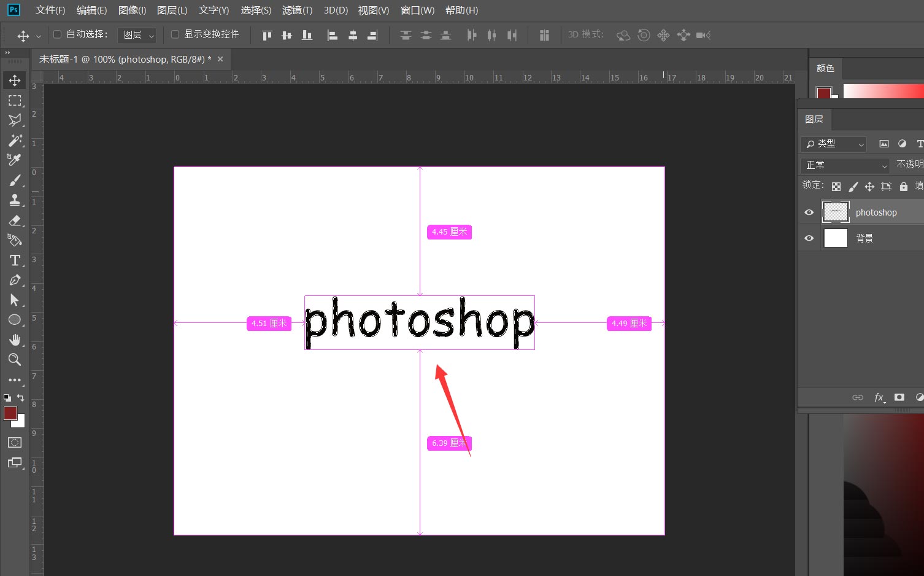Screen dimensions: 924x576
Task: Select the Clone Stamp tool
Action: 15,200
